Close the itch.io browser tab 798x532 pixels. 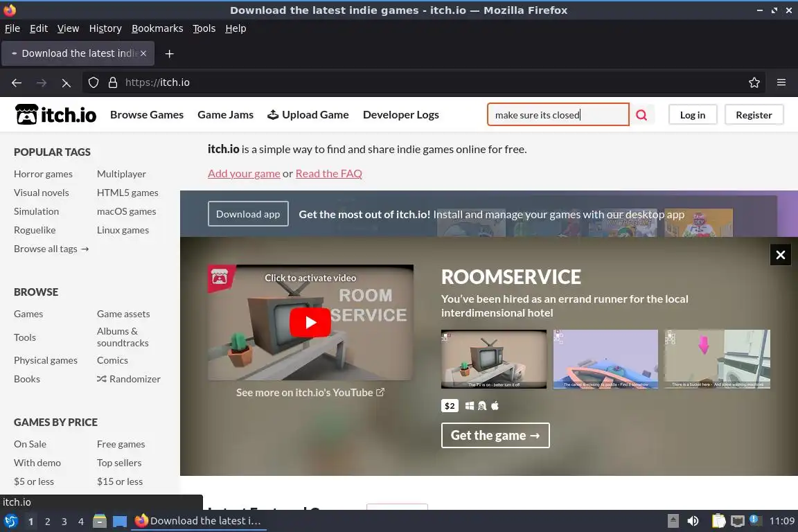click(x=143, y=53)
